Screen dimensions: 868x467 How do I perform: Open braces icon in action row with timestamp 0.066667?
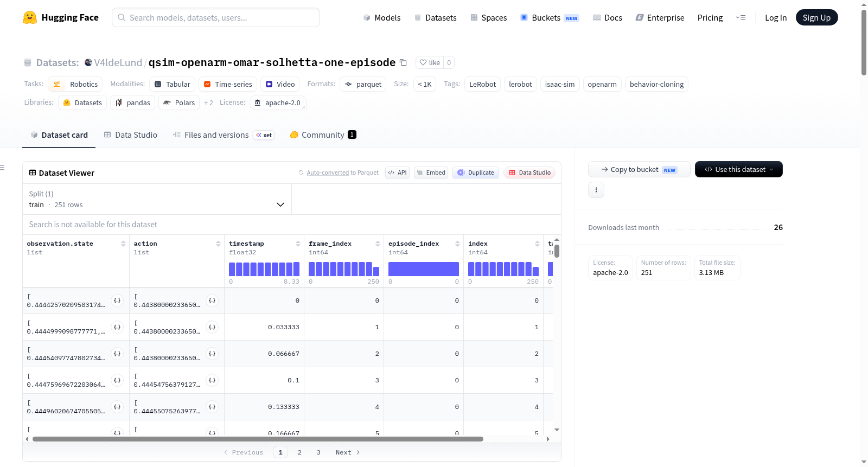point(212,354)
